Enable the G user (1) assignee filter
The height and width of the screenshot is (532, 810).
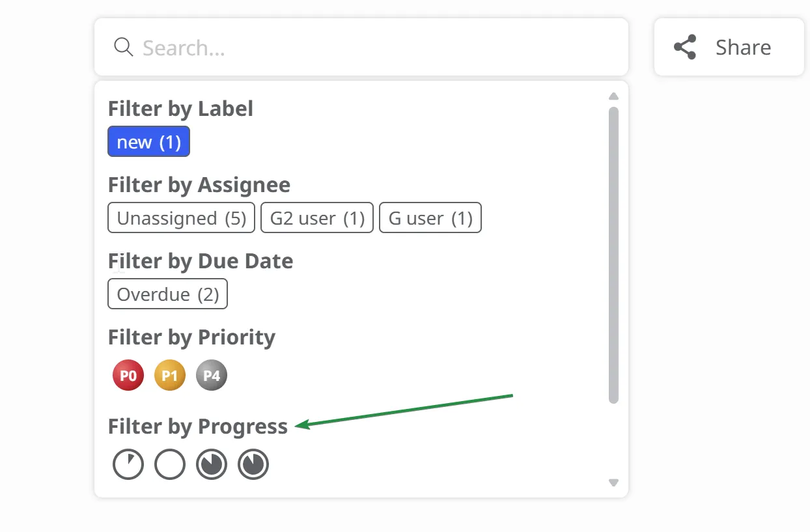pos(430,218)
